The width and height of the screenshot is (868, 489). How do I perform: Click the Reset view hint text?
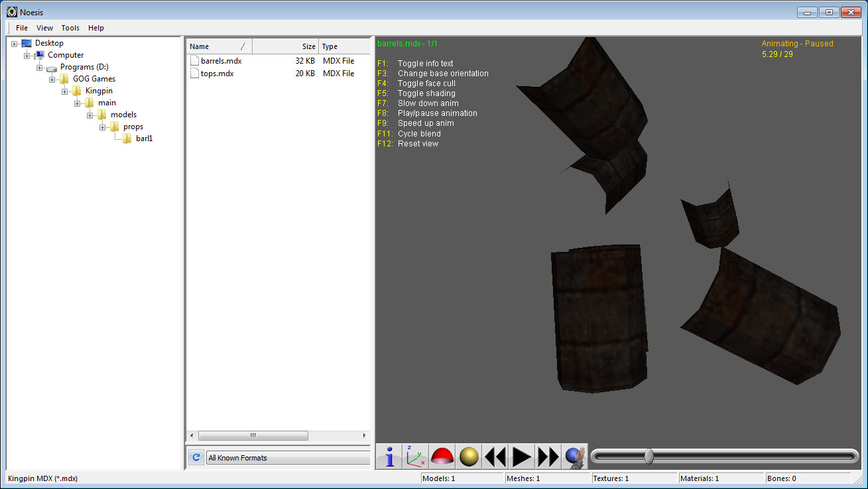point(418,144)
